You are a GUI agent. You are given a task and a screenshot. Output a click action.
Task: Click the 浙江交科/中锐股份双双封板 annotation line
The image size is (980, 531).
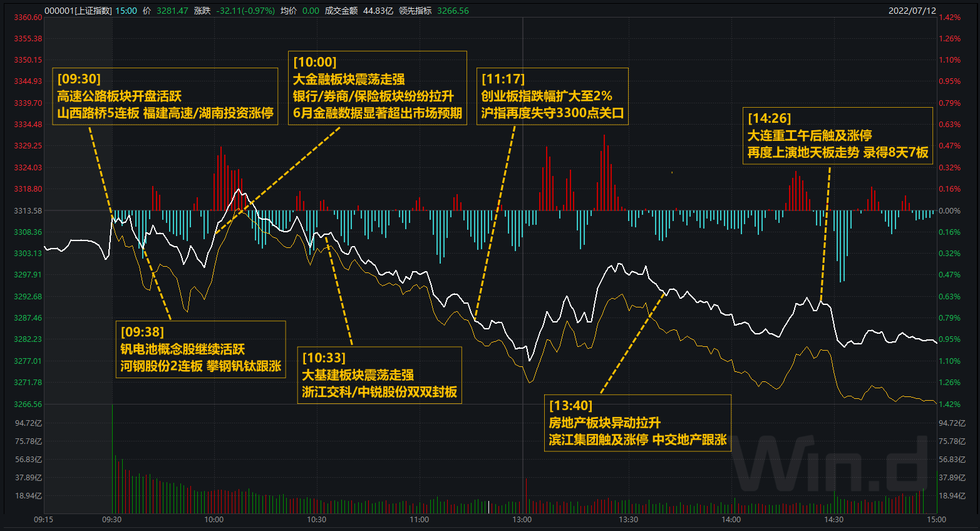(x=379, y=392)
